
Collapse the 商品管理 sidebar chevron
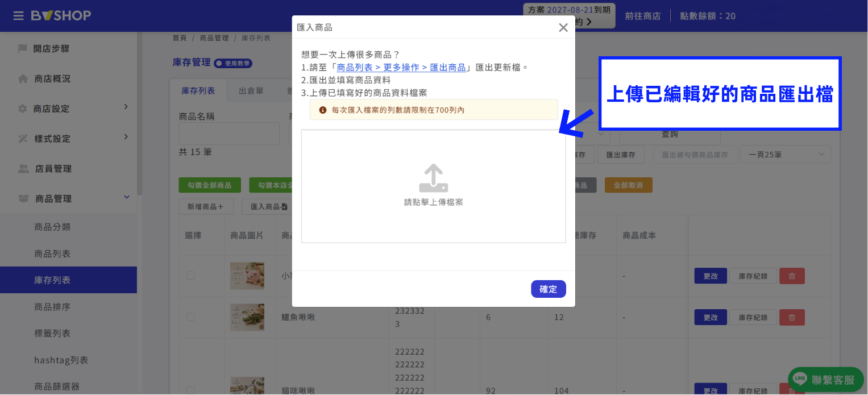coord(126,197)
